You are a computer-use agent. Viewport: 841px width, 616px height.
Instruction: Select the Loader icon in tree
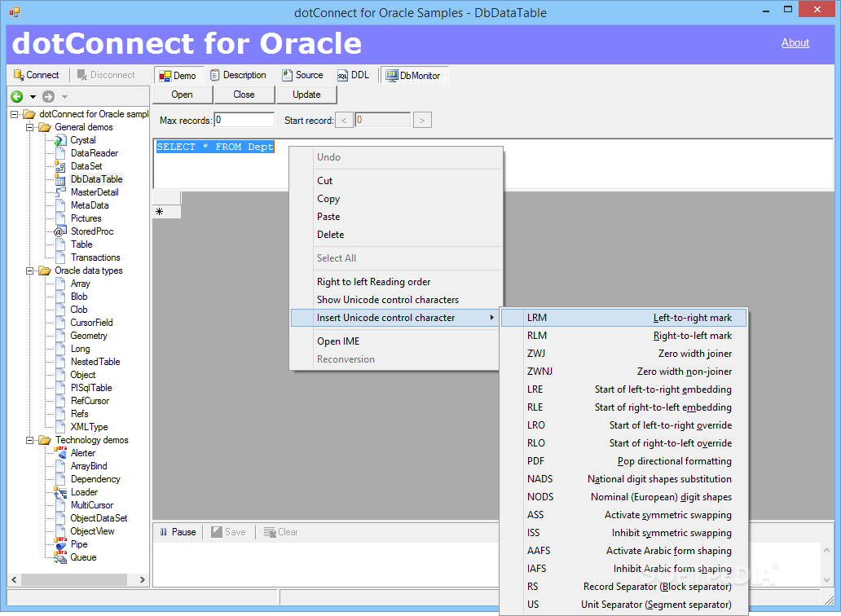pyautogui.click(x=60, y=492)
